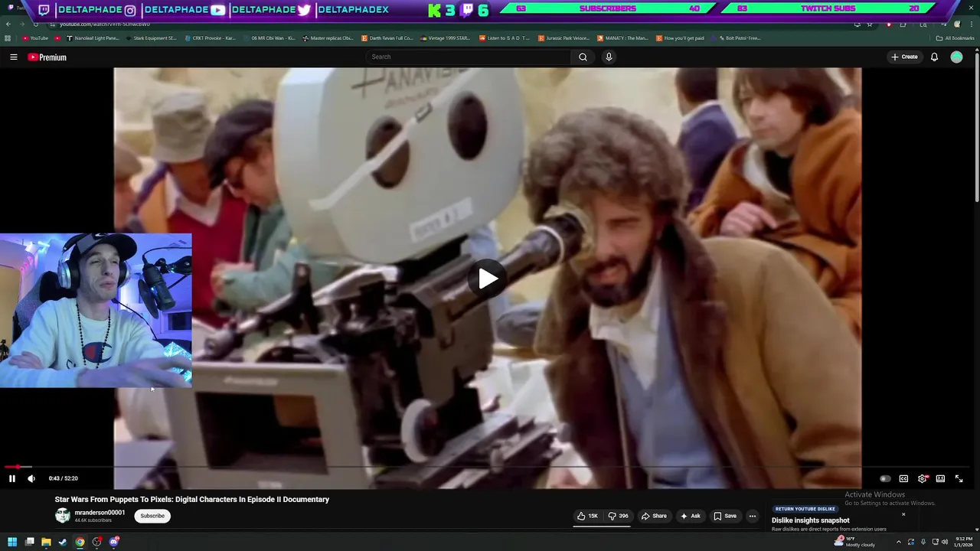Viewport: 980px width, 551px height.
Task: Toggle the autoplay switch in player controls
Action: tap(884, 479)
